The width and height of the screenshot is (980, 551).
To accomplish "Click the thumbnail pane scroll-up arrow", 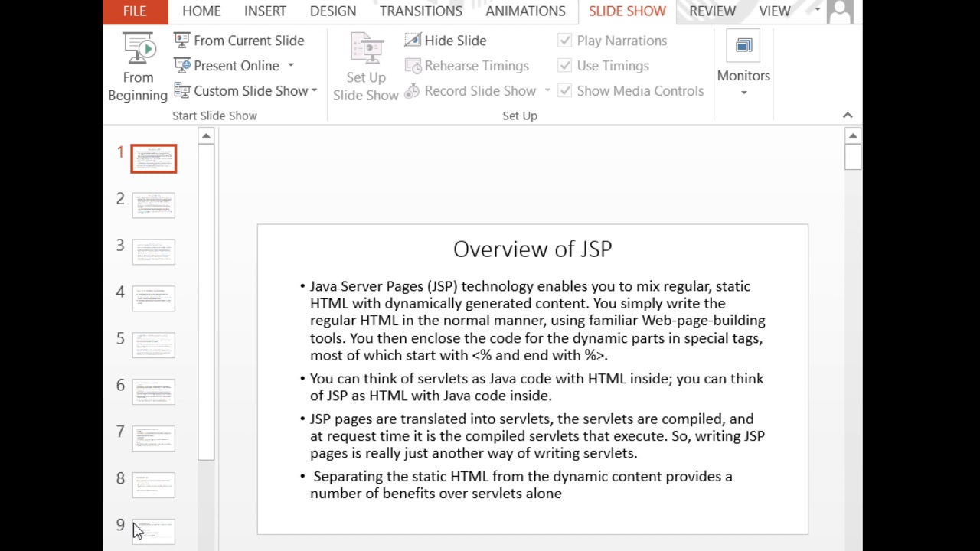I will (206, 136).
